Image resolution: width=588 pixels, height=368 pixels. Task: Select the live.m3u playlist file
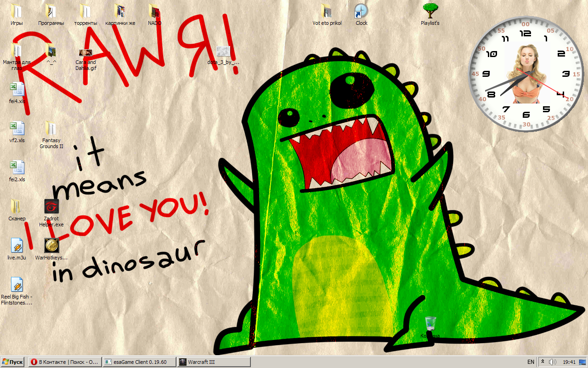click(x=17, y=245)
